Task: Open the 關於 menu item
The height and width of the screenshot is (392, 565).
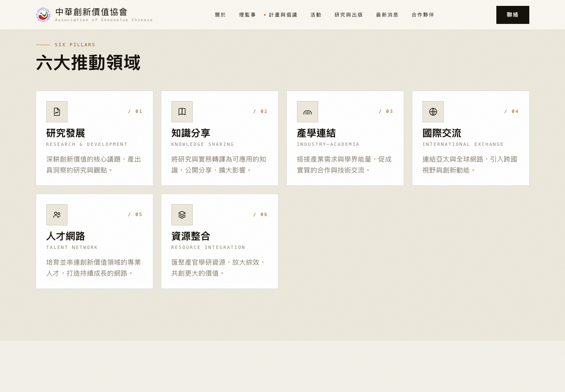Action: 221,15
